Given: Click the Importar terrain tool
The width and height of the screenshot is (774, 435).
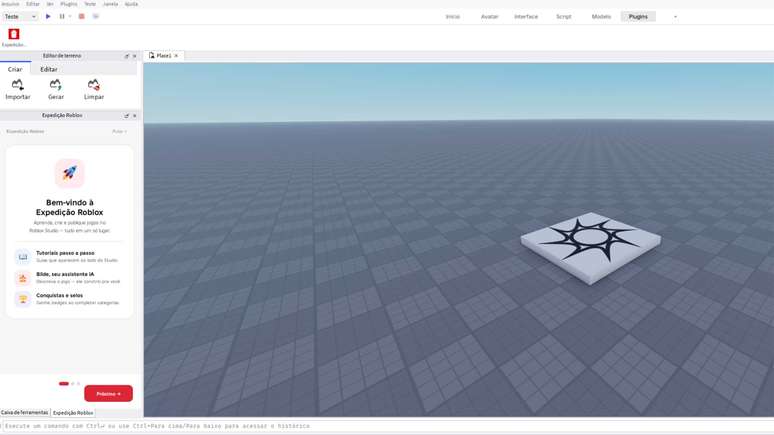Looking at the screenshot, I should pyautogui.click(x=18, y=89).
